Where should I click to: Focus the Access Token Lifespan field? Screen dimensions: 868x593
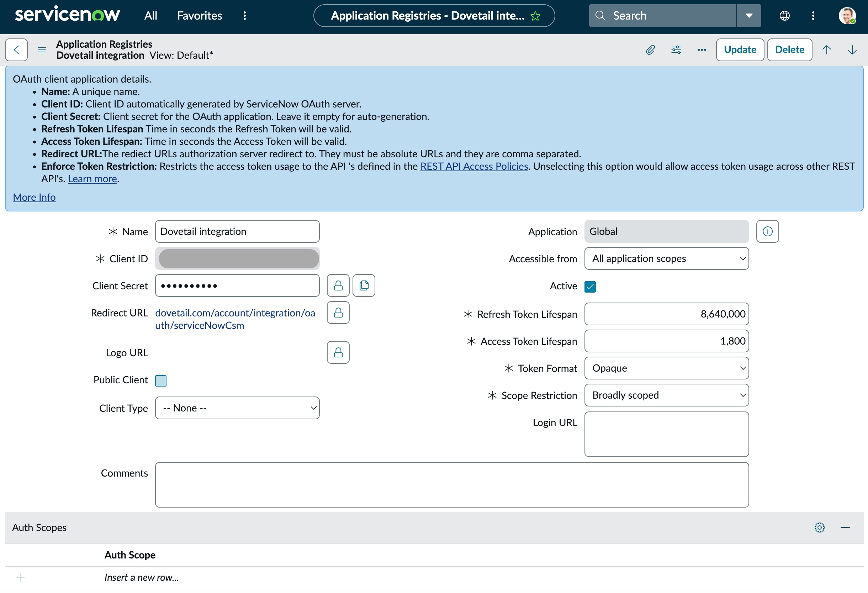pyautogui.click(x=666, y=341)
